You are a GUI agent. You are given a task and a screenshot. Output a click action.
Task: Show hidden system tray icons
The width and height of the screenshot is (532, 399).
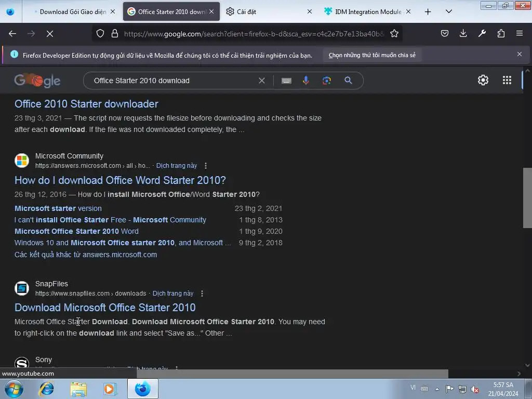[437, 389]
